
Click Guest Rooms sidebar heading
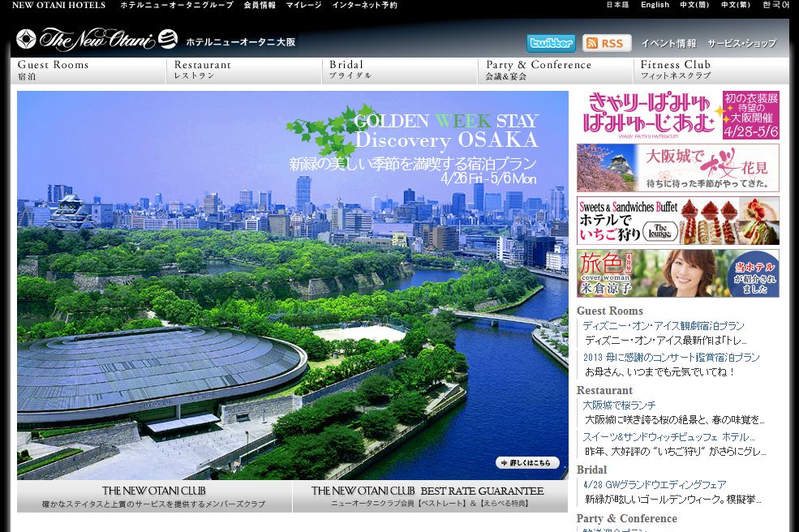(609, 311)
